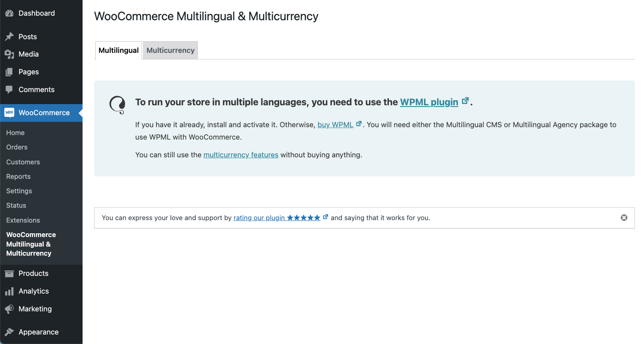Click the Products archive box icon
The image size is (644, 344).
9,273
